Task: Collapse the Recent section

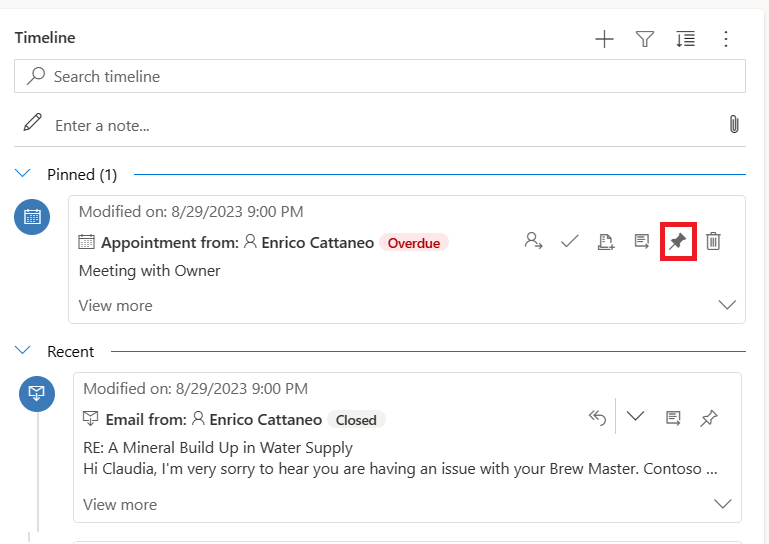Action: [x=23, y=351]
